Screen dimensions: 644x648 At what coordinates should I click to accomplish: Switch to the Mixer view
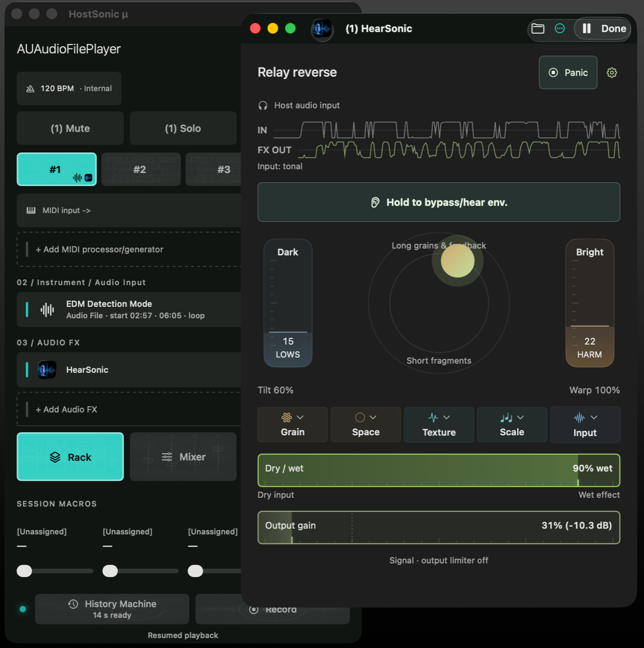click(x=183, y=457)
